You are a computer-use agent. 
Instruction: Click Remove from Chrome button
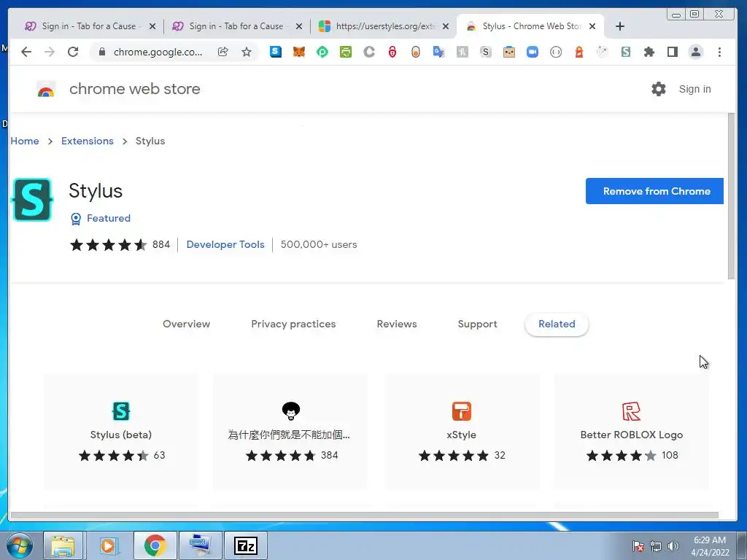pyautogui.click(x=654, y=191)
